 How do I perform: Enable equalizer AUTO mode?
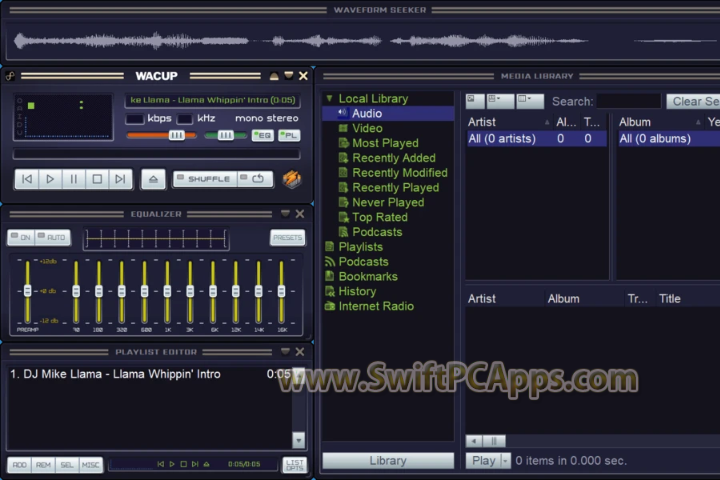[x=52, y=237]
